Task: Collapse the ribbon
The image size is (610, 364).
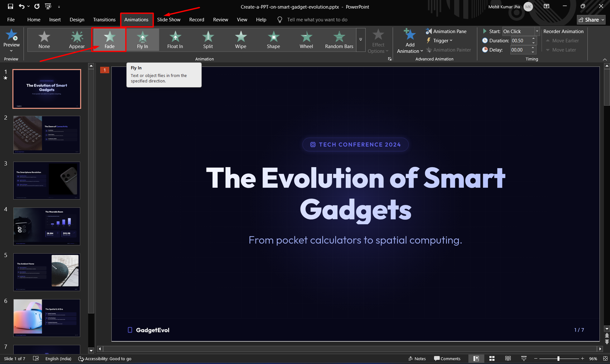Action: (x=605, y=59)
